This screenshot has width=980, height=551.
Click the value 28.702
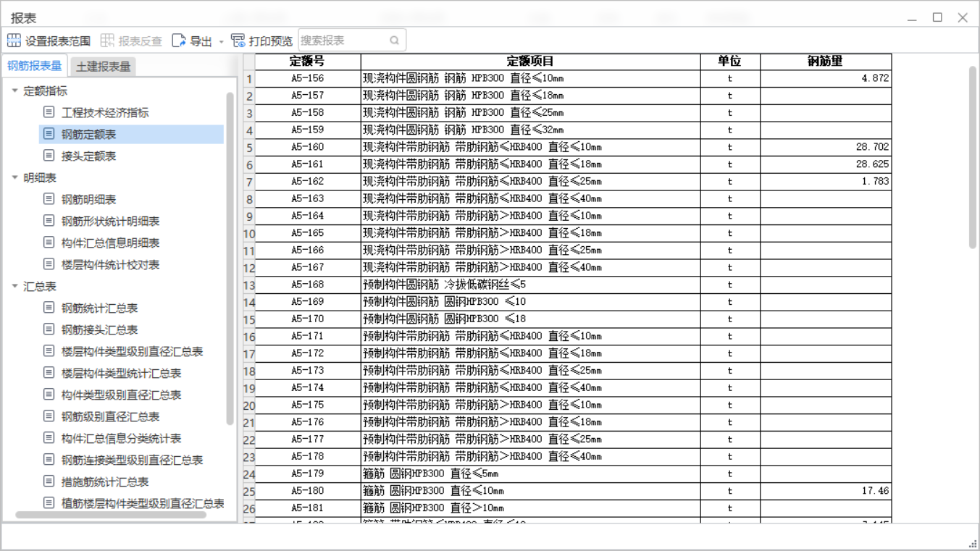click(872, 147)
